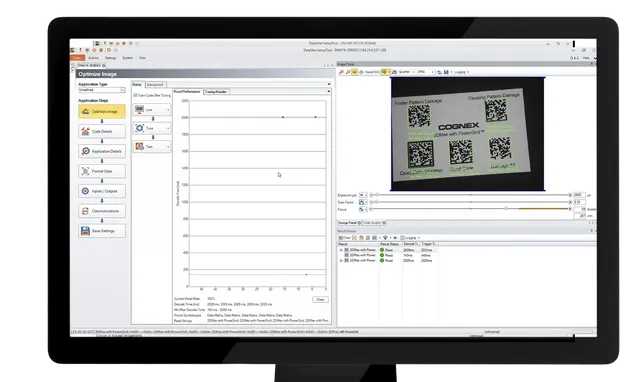Click the Exposure slider track

[471, 195]
